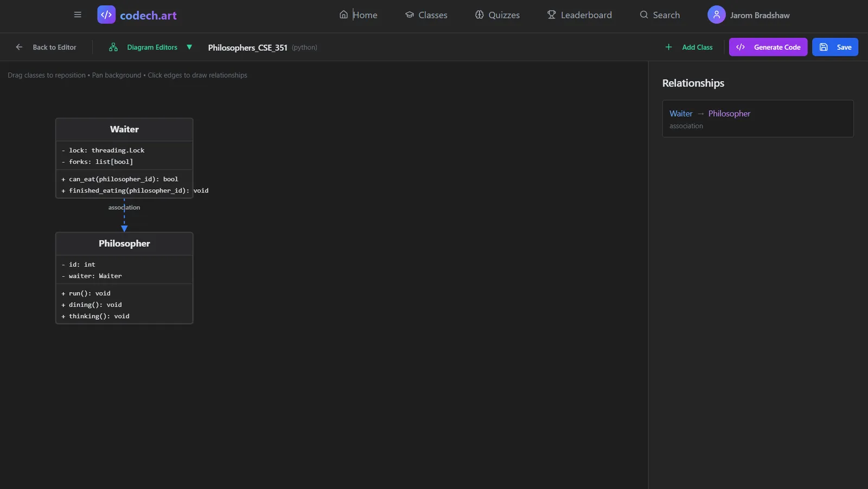868x489 pixels.
Task: Open the Classes menu item
Action: (426, 15)
